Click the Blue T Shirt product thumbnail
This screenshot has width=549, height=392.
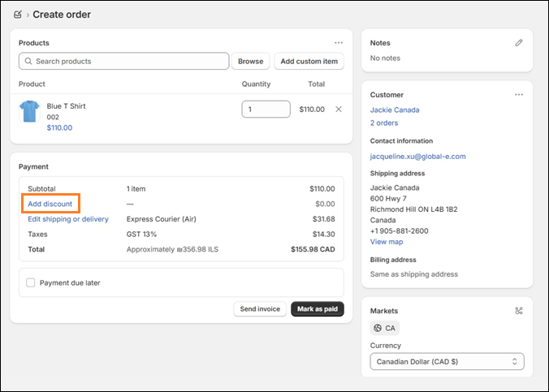click(29, 111)
